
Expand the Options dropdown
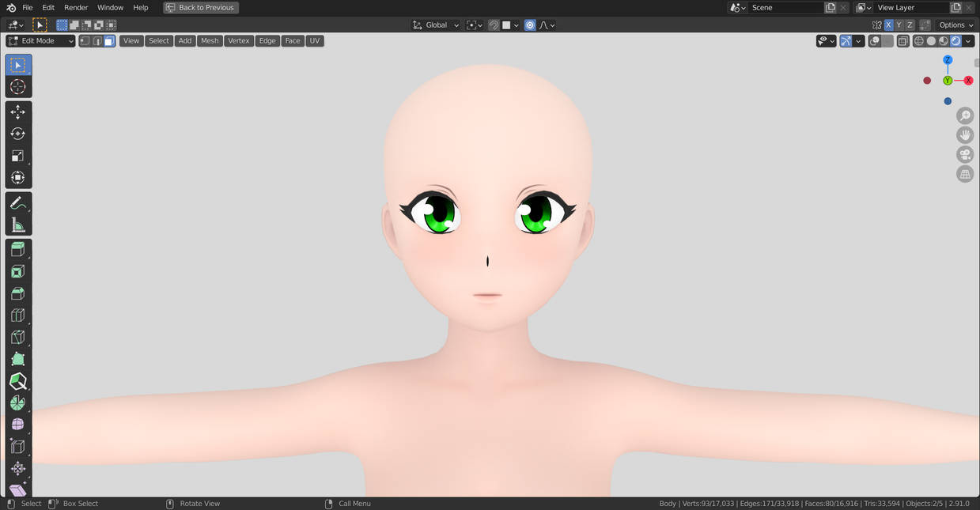(x=956, y=25)
